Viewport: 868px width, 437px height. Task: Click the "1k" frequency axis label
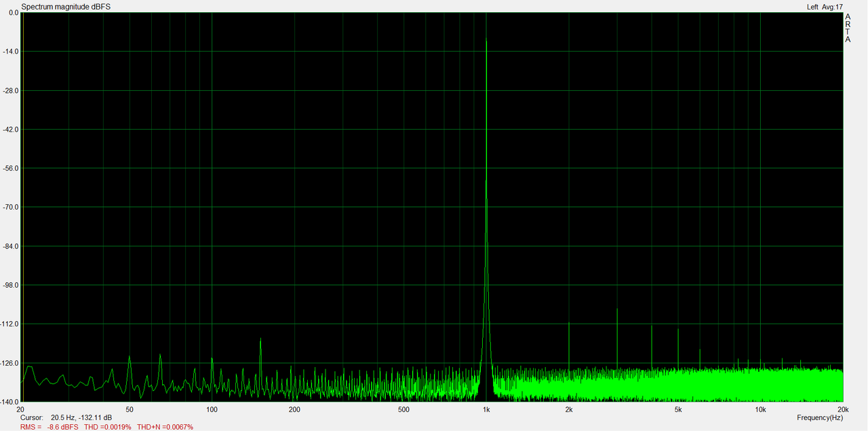pyautogui.click(x=486, y=410)
